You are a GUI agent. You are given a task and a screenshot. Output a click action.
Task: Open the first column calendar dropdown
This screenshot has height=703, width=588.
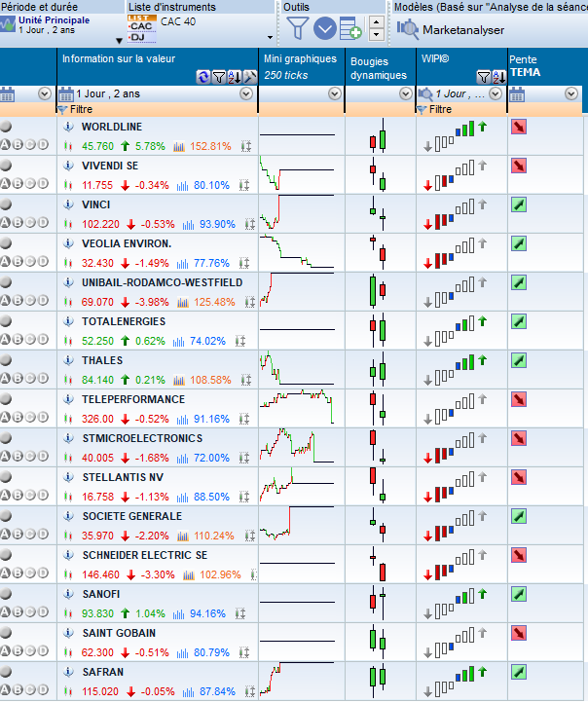click(45, 93)
